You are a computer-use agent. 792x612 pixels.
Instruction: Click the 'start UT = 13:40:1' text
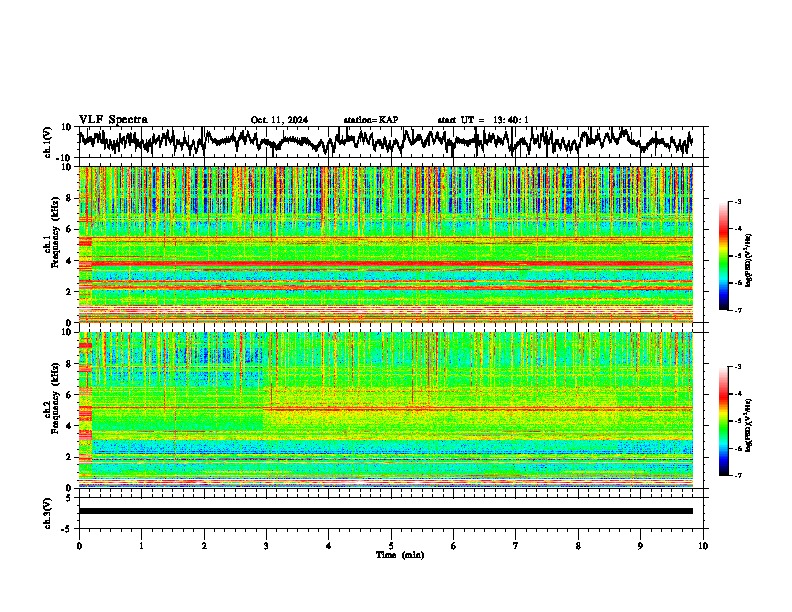(483, 120)
